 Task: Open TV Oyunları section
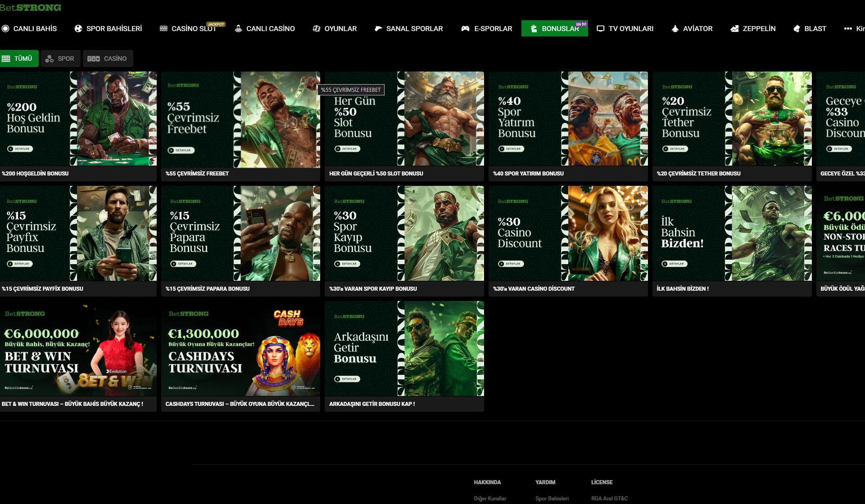coord(625,28)
